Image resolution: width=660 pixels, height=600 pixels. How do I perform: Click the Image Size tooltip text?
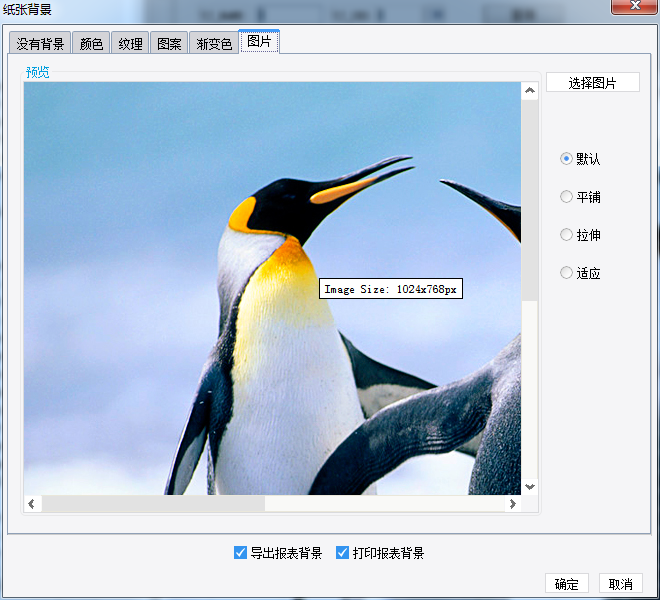click(x=391, y=289)
